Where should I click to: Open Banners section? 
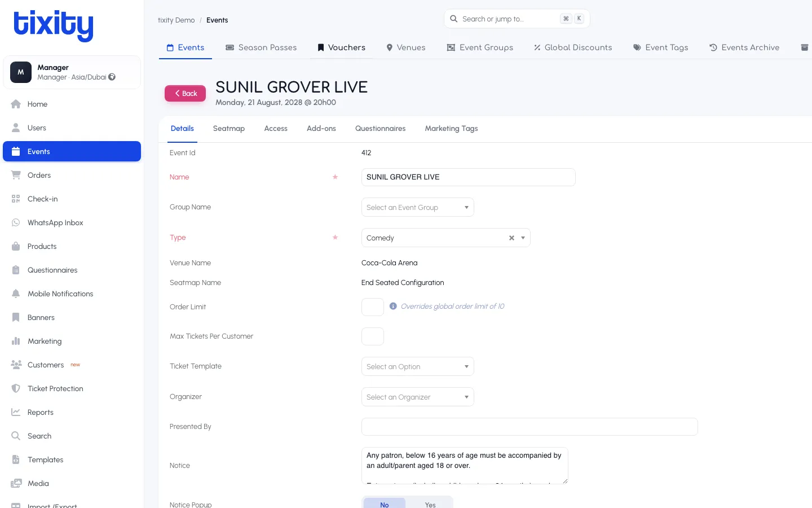[x=72, y=317]
